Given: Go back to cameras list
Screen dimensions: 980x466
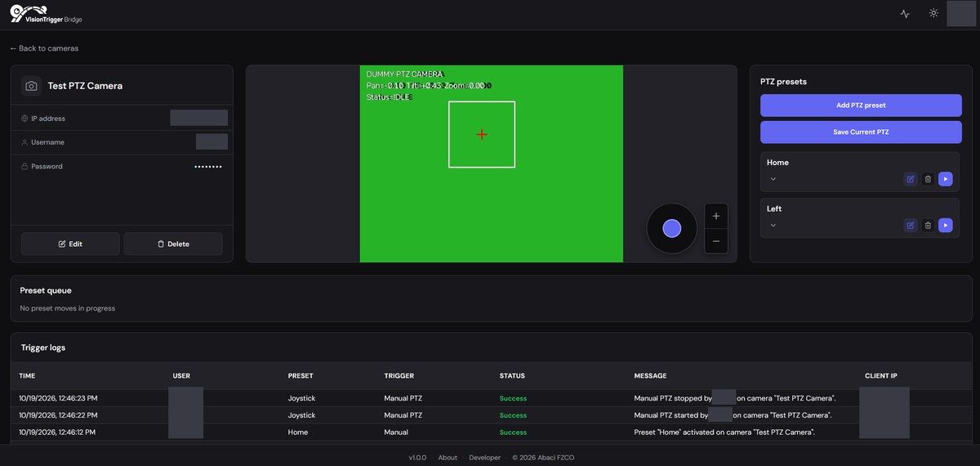Looking at the screenshot, I should click(x=44, y=48).
